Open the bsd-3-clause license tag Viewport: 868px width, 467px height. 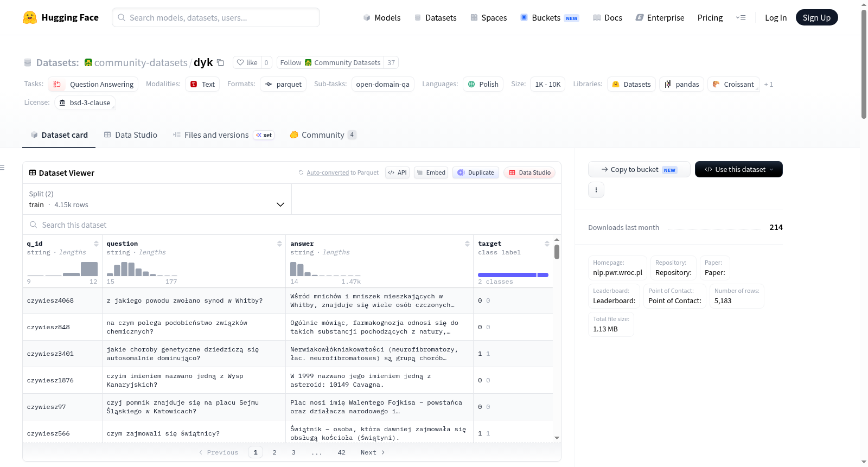[x=85, y=103]
